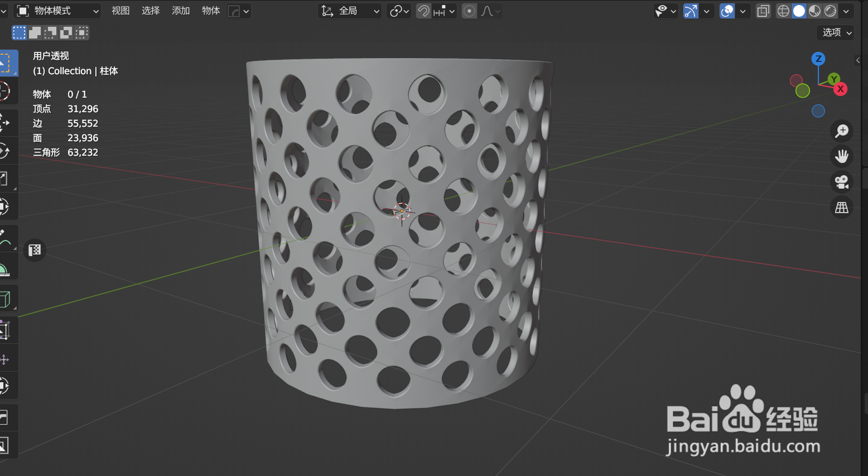Click the object count 0 / 1
868x476 pixels.
tap(77, 94)
